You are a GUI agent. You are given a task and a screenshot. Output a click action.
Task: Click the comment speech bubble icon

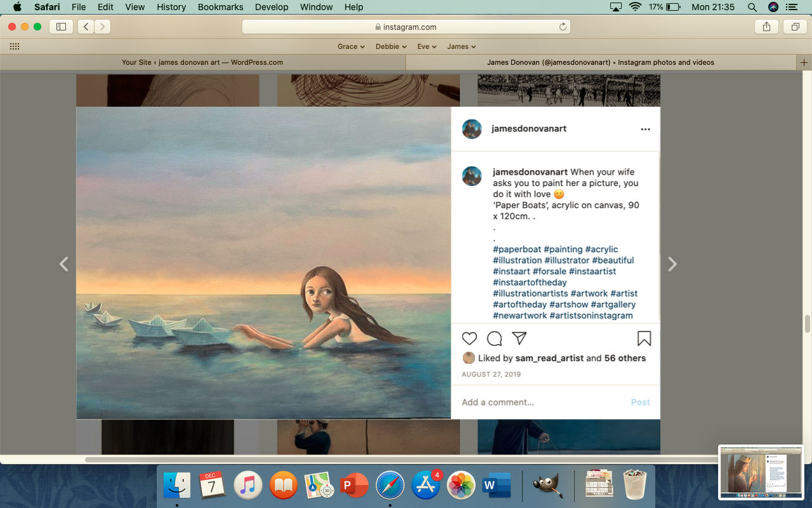494,338
